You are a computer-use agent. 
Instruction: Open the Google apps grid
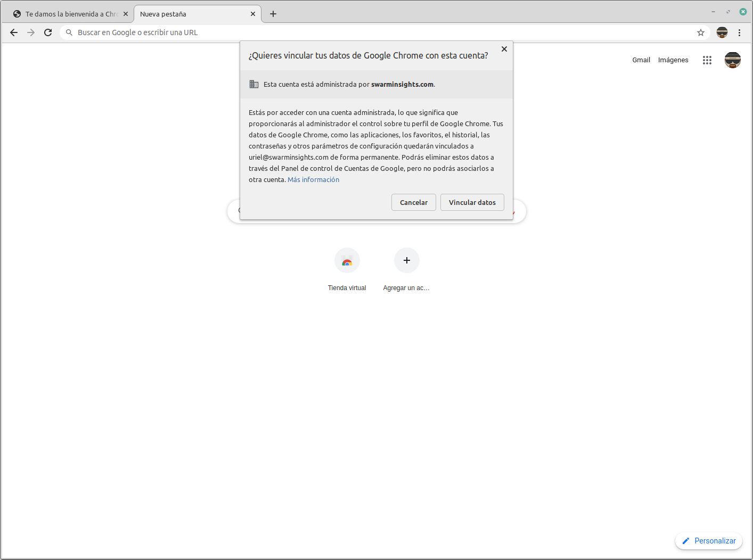[707, 60]
